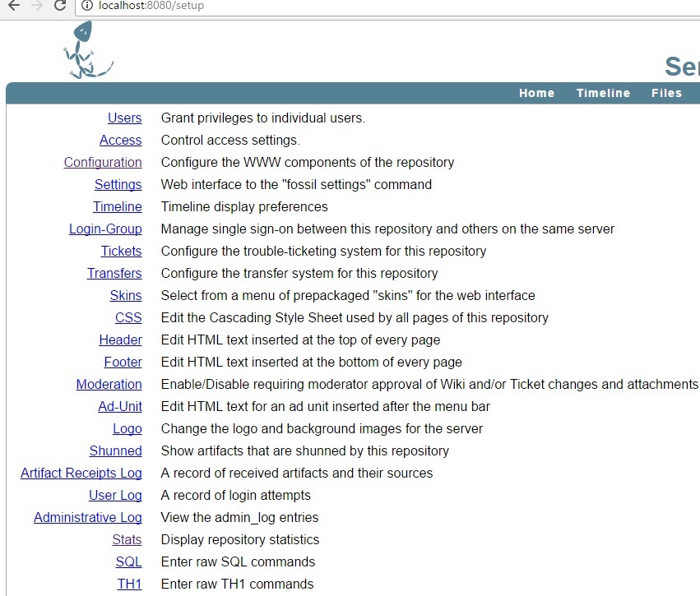Image resolution: width=700 pixels, height=596 pixels.
Task: Click the Fossil lizard logo
Action: [x=86, y=51]
